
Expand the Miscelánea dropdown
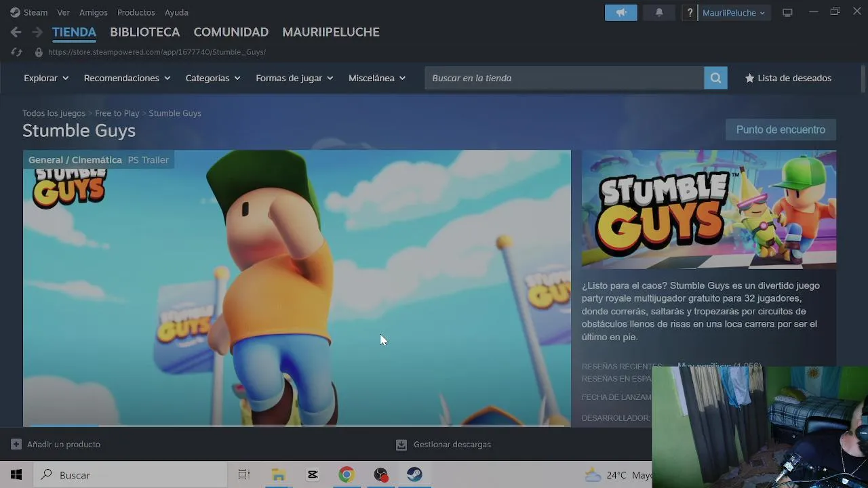pos(377,78)
